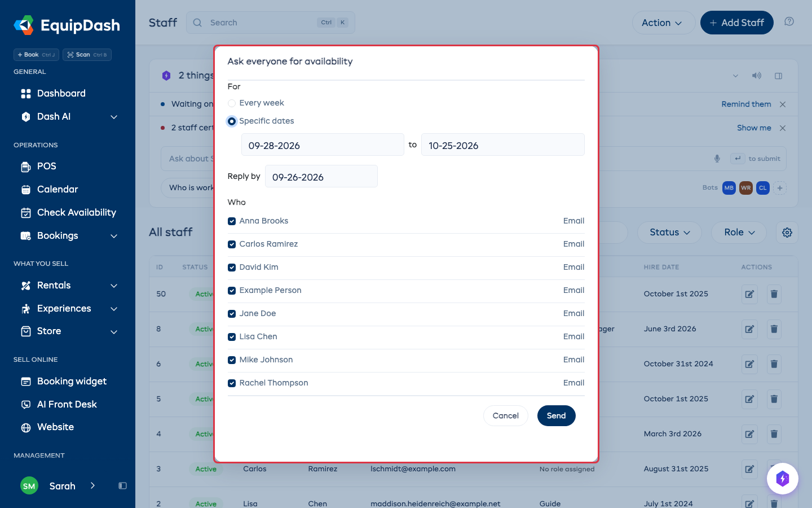Screen dimensions: 812x508
Task: Click the Staff search box
Action: pos(271,23)
